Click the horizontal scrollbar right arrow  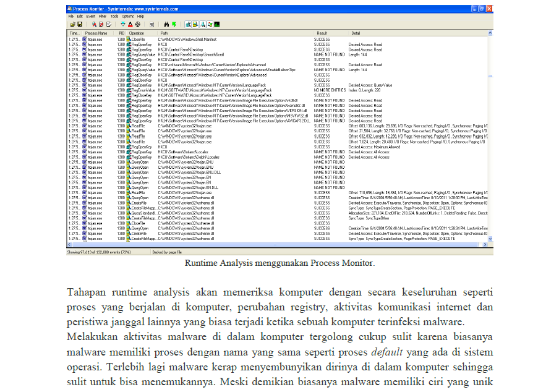(x=485, y=244)
